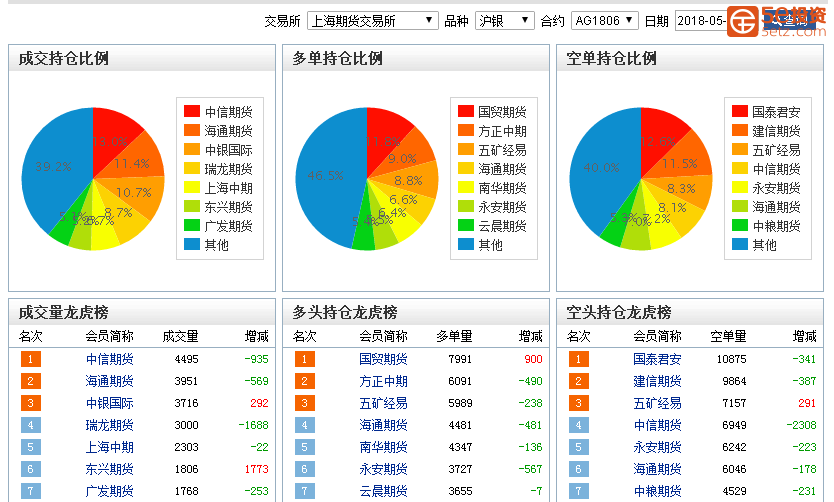Open 建信期货 member link
Image resolution: width=834 pixels, height=502 pixels.
[x=657, y=381]
